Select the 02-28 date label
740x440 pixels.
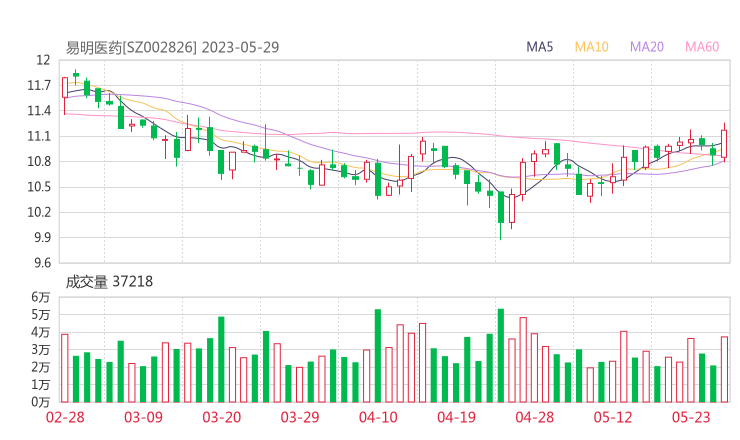click(64, 417)
